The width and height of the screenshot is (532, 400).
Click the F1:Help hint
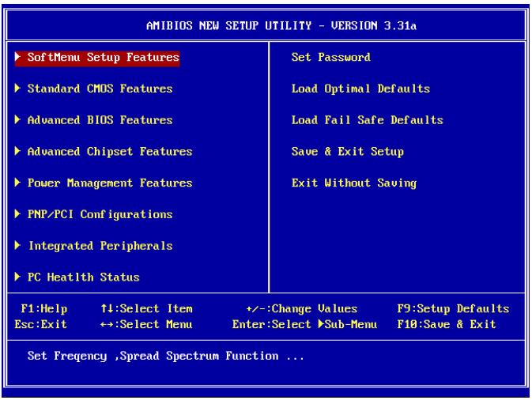pos(44,309)
